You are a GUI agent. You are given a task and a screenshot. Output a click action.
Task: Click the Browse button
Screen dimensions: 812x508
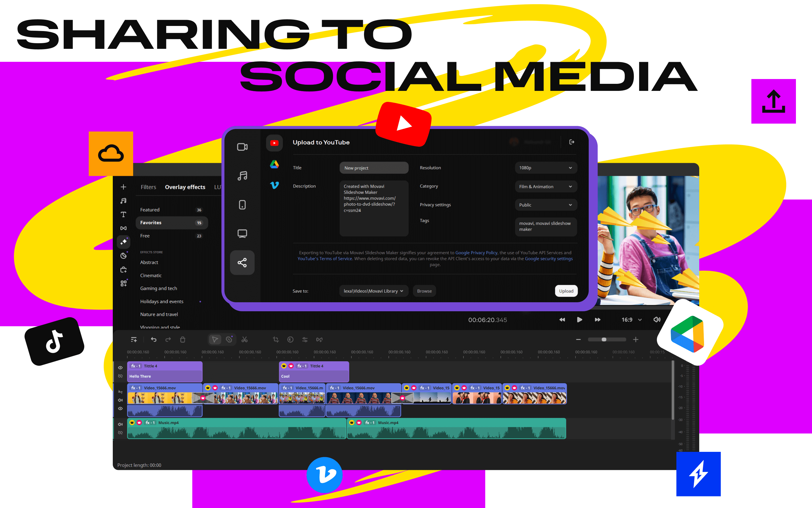click(x=424, y=291)
